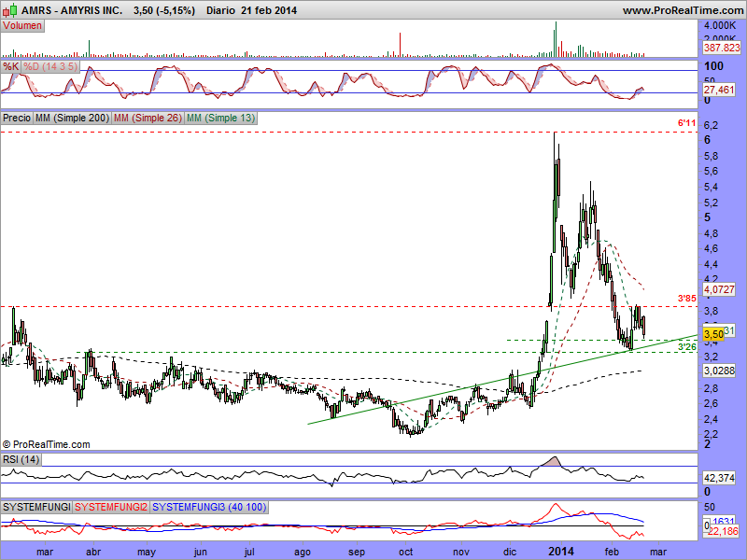Select the 42,374 RSI value

[x=719, y=478]
